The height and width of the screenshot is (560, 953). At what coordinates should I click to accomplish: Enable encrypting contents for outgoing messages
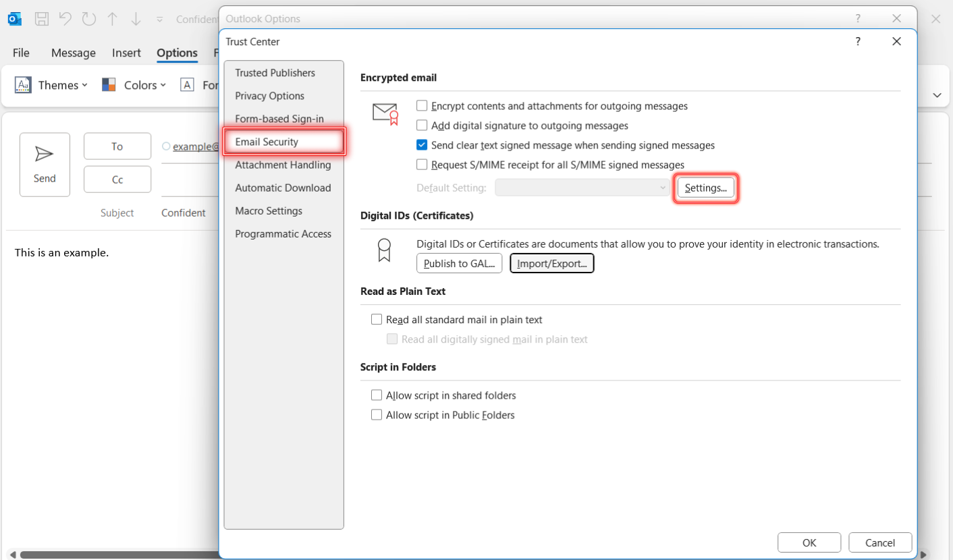(x=422, y=106)
